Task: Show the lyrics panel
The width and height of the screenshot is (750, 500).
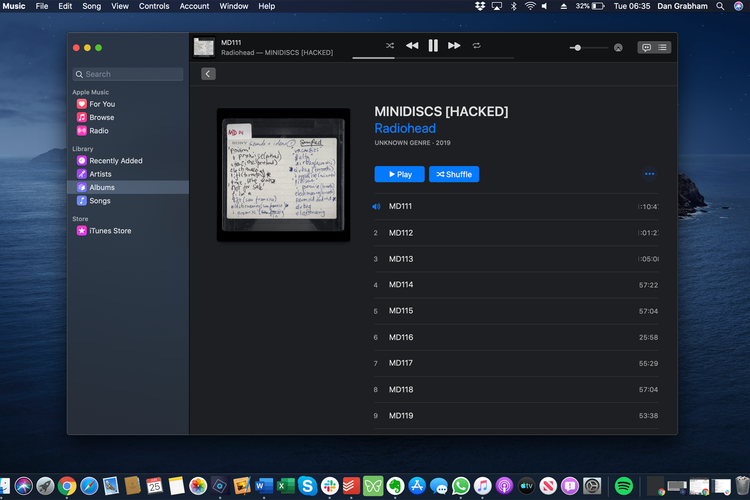Action: (x=646, y=47)
